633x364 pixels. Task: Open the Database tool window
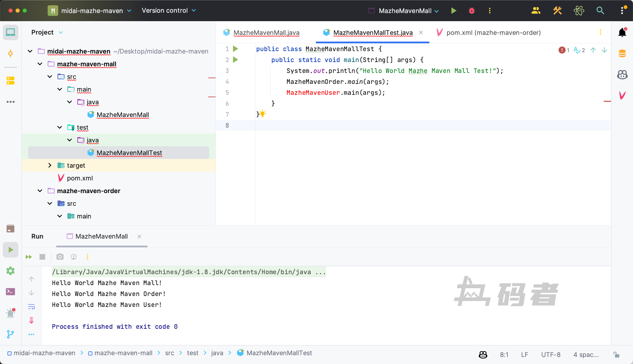622,54
